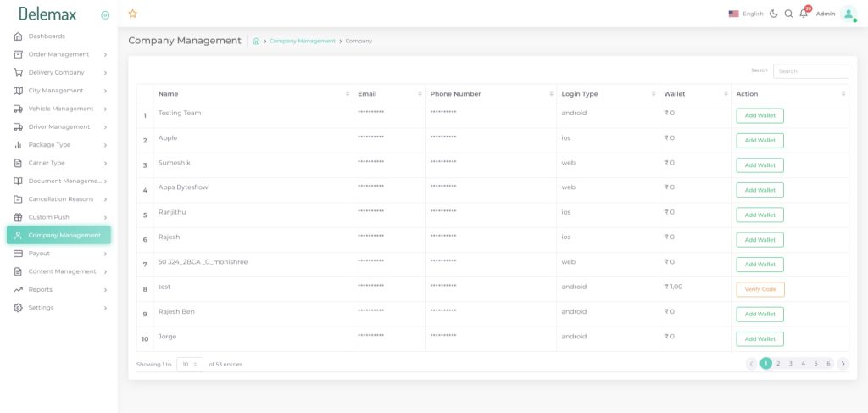Click the home icon in breadcrumb
The height and width of the screenshot is (413, 868).
256,41
